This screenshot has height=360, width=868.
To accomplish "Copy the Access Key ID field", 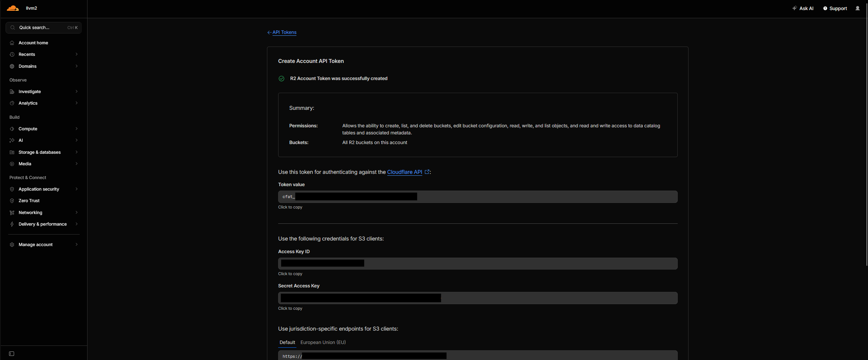I will [478, 264].
